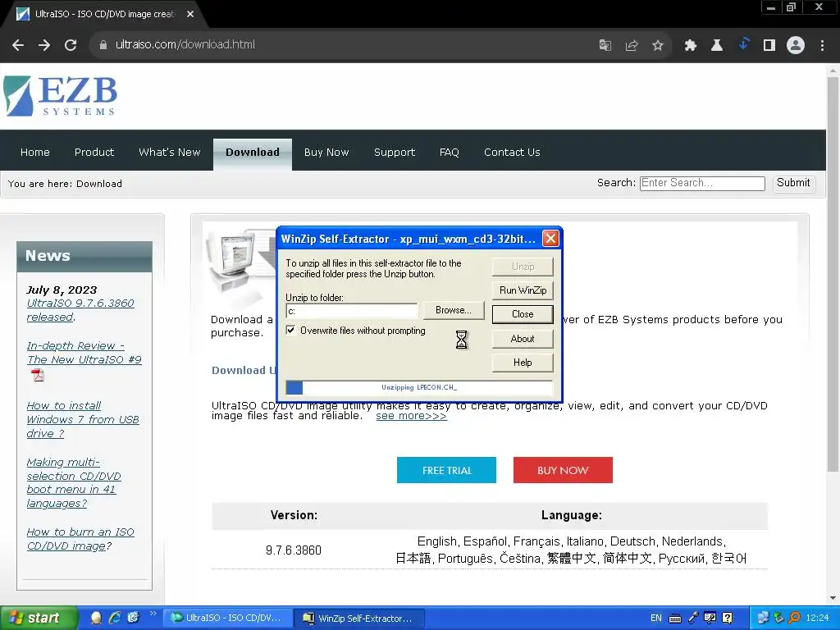The image size is (840, 630).
Task: Click the blue download arrow toolbar icon
Action: coord(743,44)
